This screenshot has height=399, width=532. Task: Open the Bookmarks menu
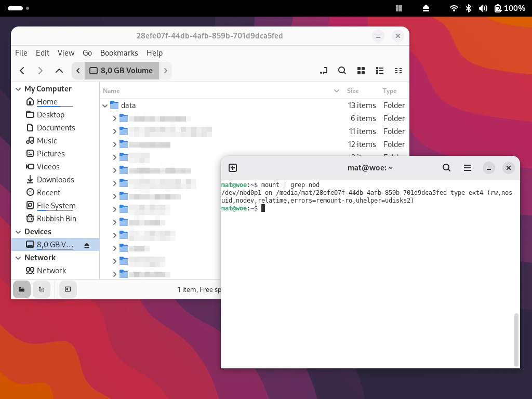[119, 53]
